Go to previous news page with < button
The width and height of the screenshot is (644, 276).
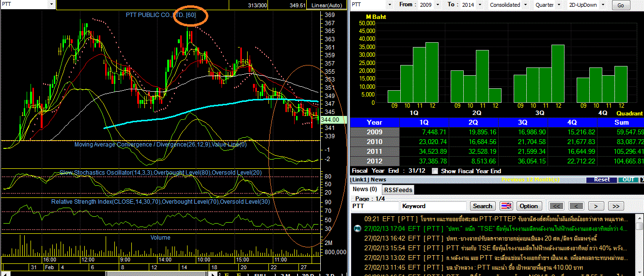[x=576, y=206]
